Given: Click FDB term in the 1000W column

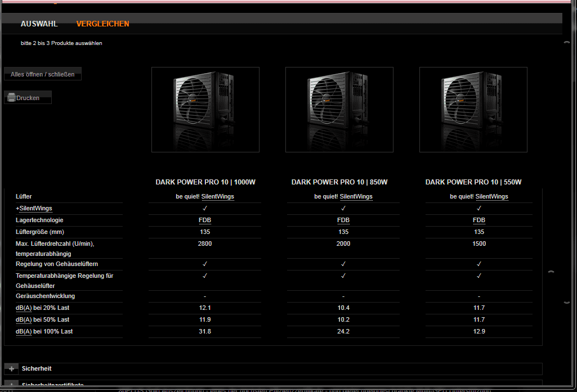Looking at the screenshot, I should pyautogui.click(x=205, y=220).
